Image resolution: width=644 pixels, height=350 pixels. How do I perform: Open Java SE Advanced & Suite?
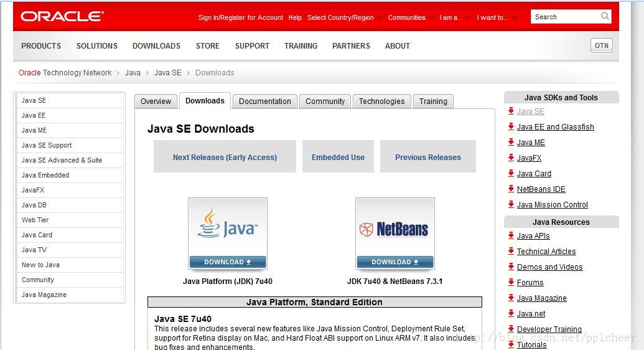(70, 160)
